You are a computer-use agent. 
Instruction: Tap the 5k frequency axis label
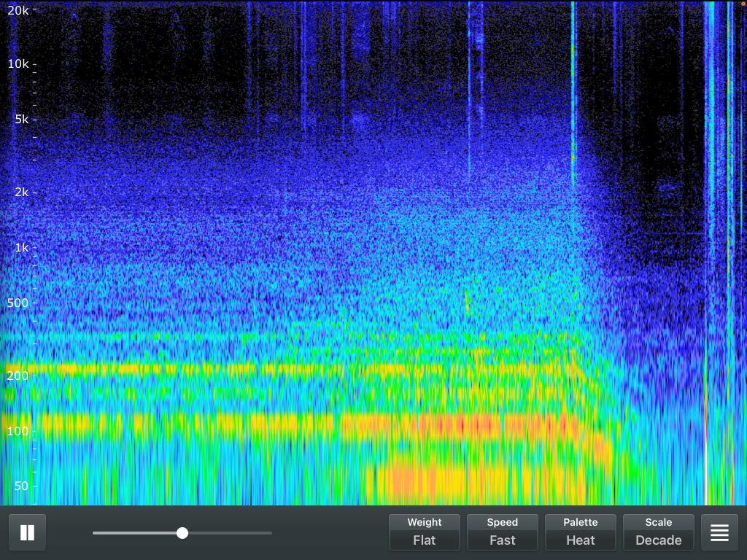tap(20, 119)
